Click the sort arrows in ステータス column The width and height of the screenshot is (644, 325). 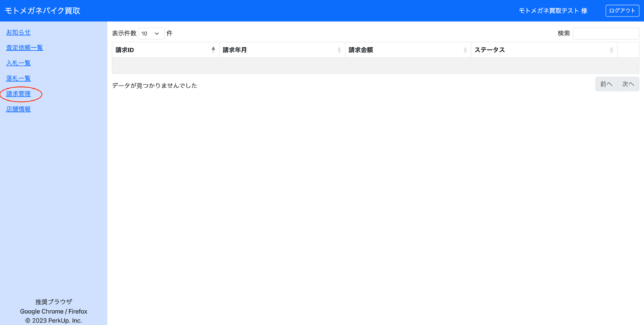click(611, 50)
